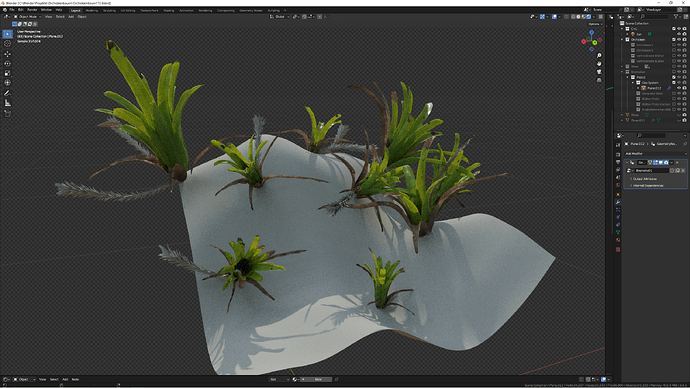The height and width of the screenshot is (388, 690).
Task: Open the Particles properties tab
Action: pyautogui.click(x=618, y=210)
